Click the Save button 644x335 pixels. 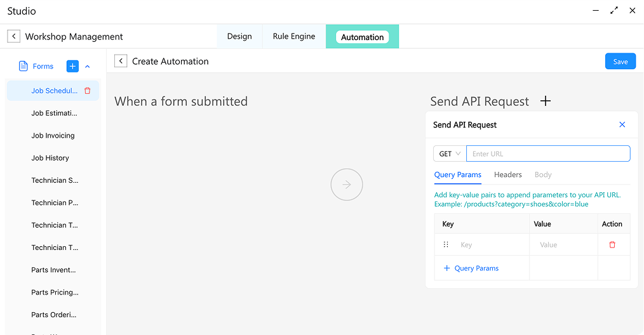click(620, 62)
